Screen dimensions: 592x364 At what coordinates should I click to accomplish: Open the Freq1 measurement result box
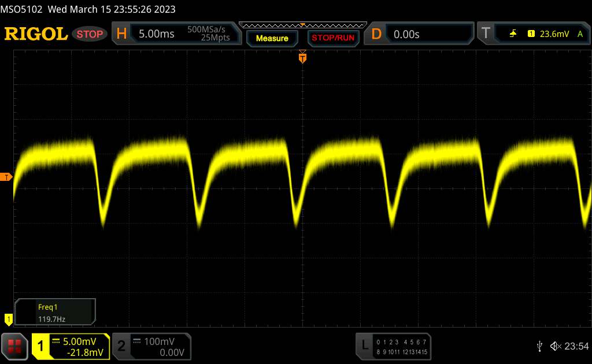55,313
